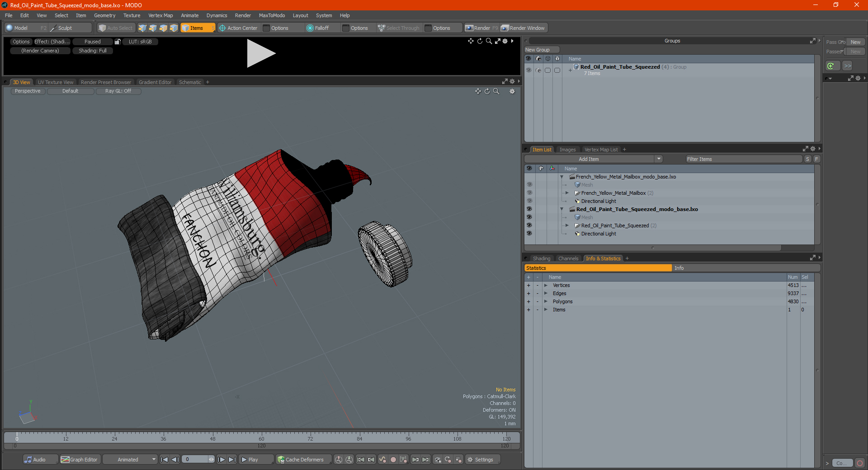Viewport: 868px width, 470px height.
Task: Click the 3D viewport pan icon
Action: tap(478, 91)
